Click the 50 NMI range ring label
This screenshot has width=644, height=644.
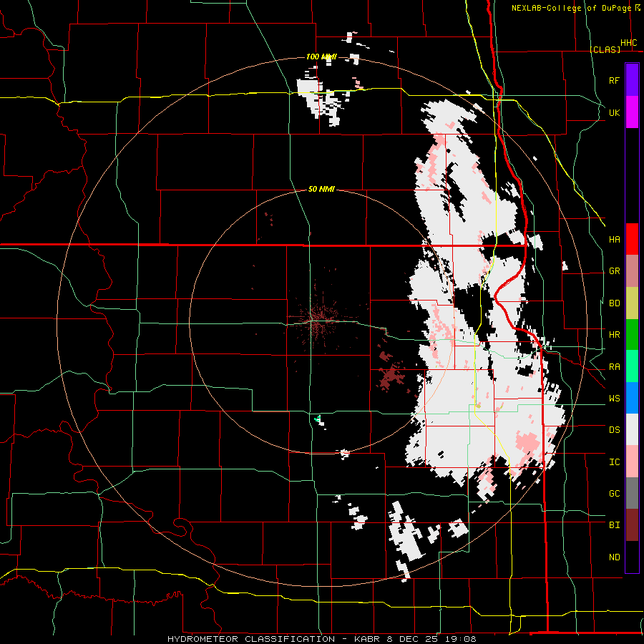(321, 189)
